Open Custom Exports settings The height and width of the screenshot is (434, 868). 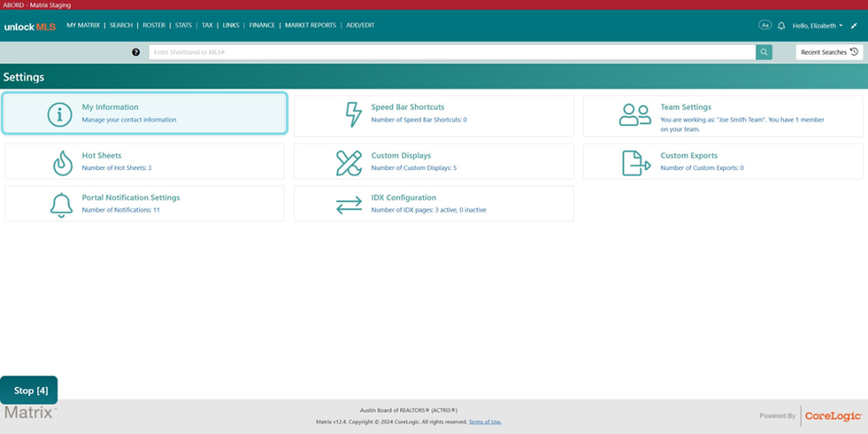(x=688, y=156)
